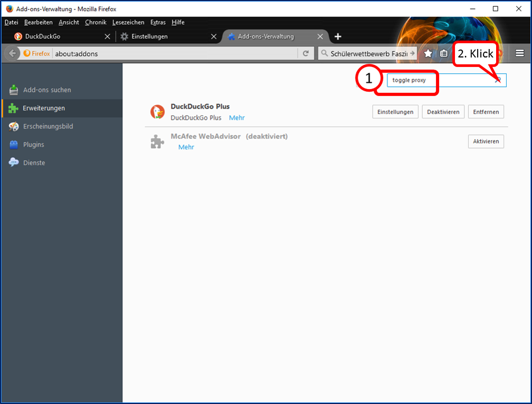Open the Datei menu
Viewport: 532px width, 404px height.
pos(11,22)
